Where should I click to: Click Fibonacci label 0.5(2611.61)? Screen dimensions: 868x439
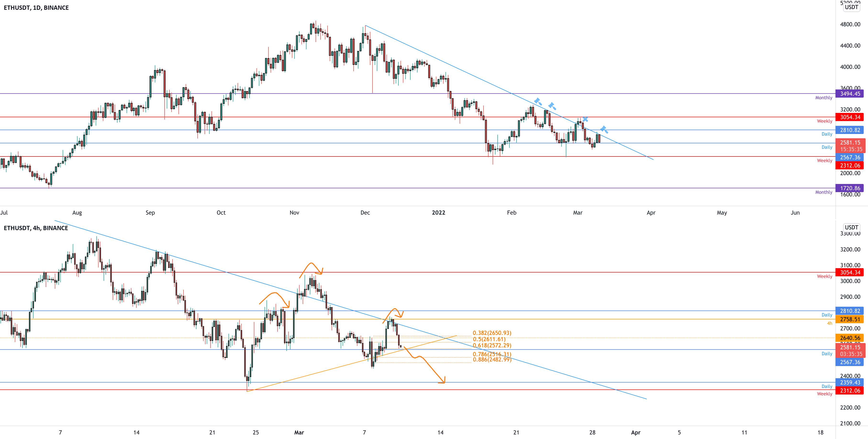pyautogui.click(x=489, y=339)
